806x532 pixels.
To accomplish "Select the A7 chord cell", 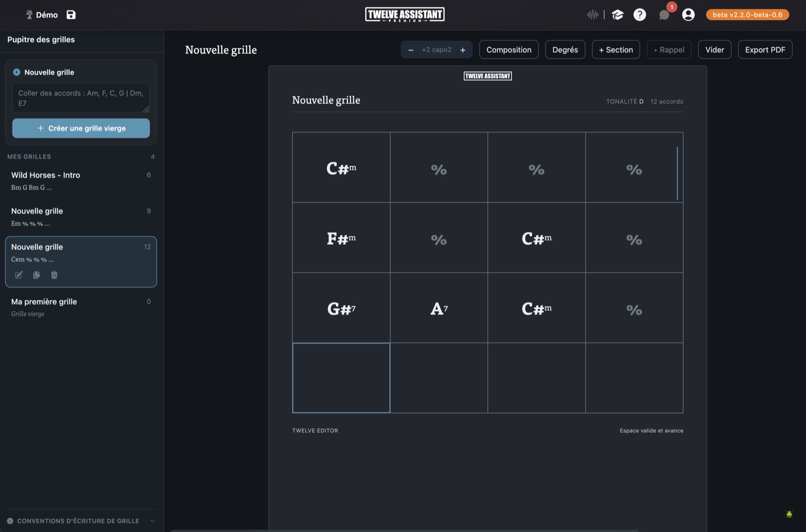I will pos(439,308).
